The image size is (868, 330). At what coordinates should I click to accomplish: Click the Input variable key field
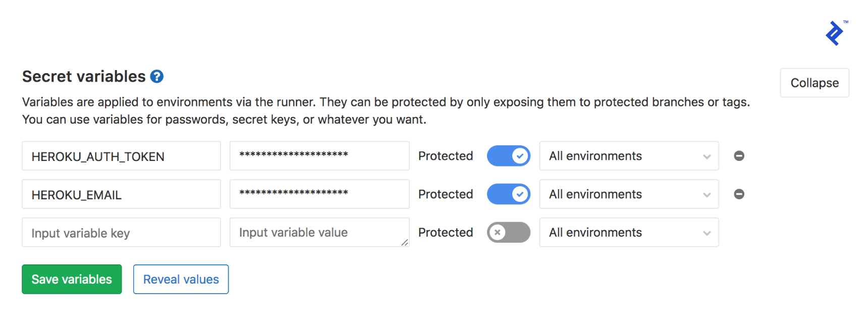click(x=121, y=232)
